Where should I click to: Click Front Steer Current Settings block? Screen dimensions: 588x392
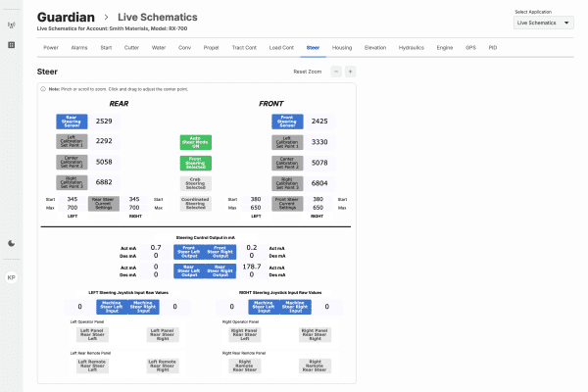(x=287, y=204)
